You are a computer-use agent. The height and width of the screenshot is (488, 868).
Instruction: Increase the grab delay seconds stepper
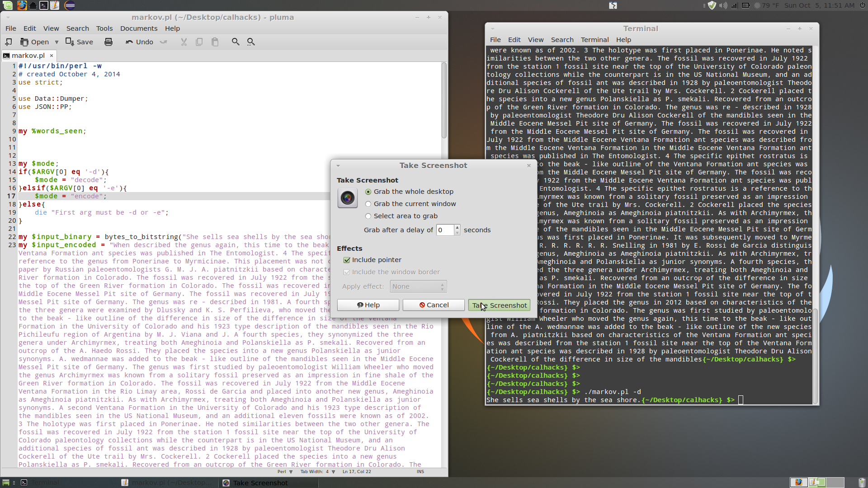coord(458,227)
